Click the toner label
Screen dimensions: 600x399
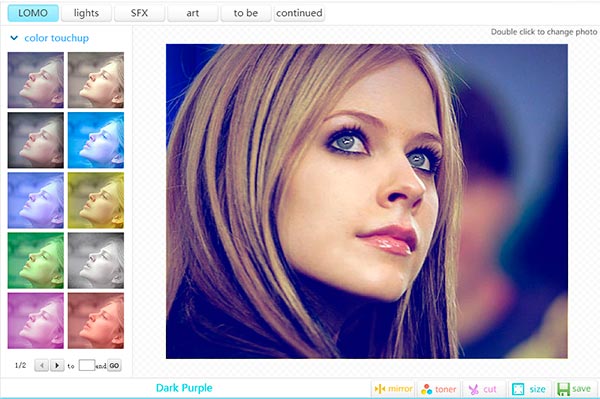[x=445, y=389]
